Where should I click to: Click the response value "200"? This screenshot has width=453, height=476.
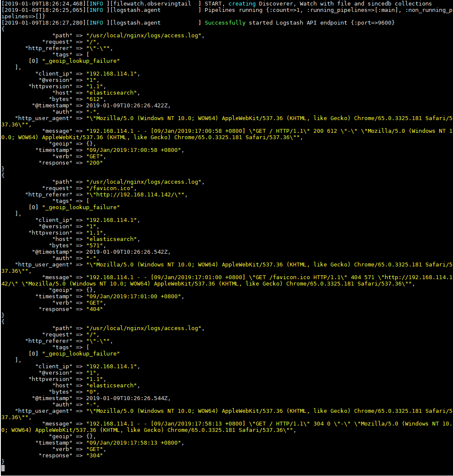tap(95, 163)
